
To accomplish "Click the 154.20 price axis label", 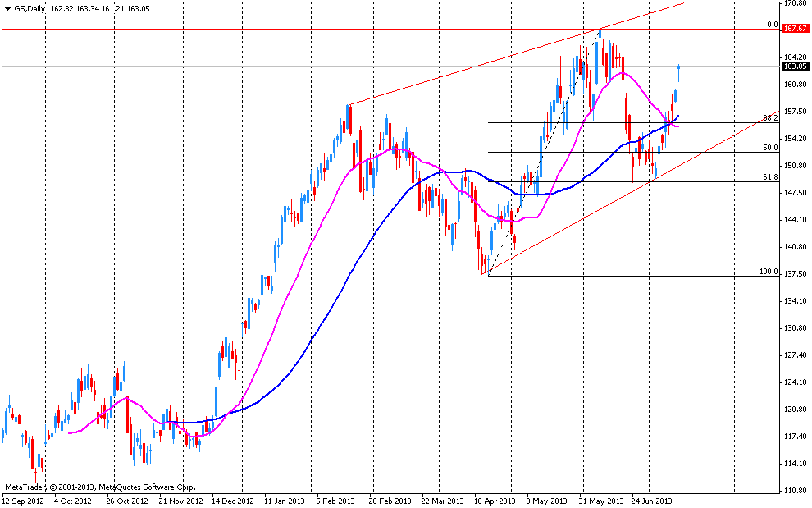I will point(796,139).
